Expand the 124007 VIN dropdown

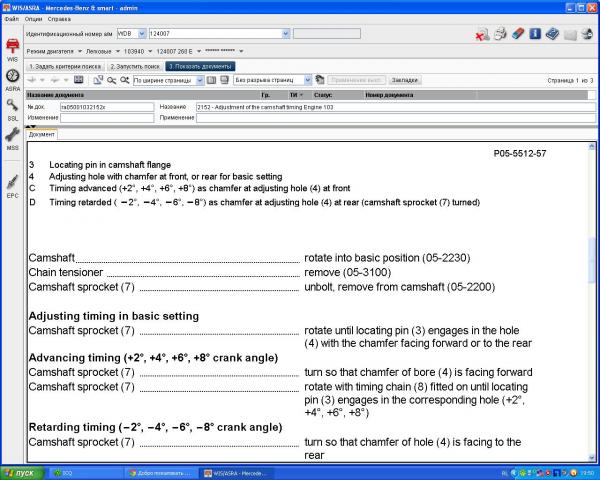(286, 34)
